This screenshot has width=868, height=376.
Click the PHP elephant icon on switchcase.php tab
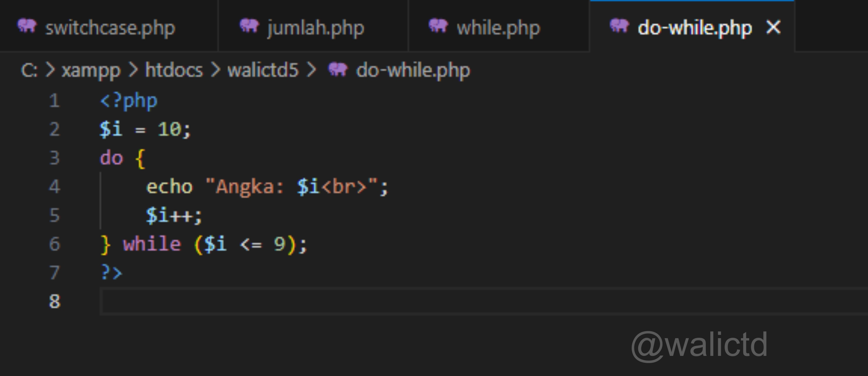click(27, 26)
